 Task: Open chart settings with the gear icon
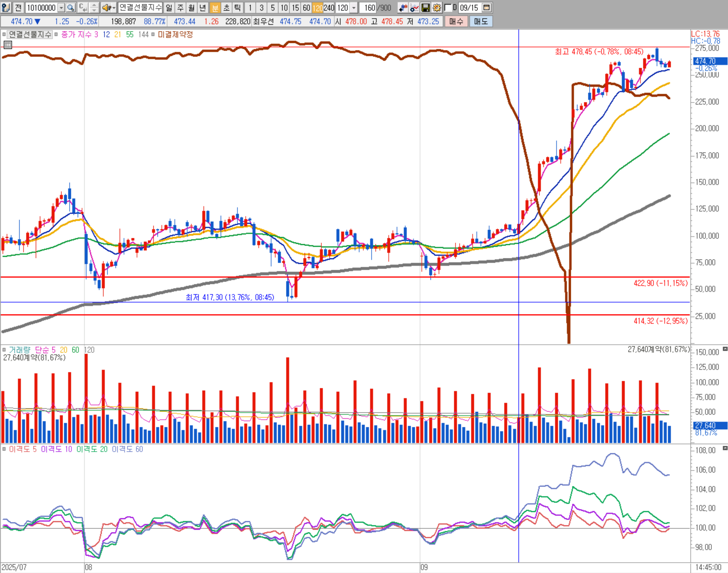click(x=436, y=7)
